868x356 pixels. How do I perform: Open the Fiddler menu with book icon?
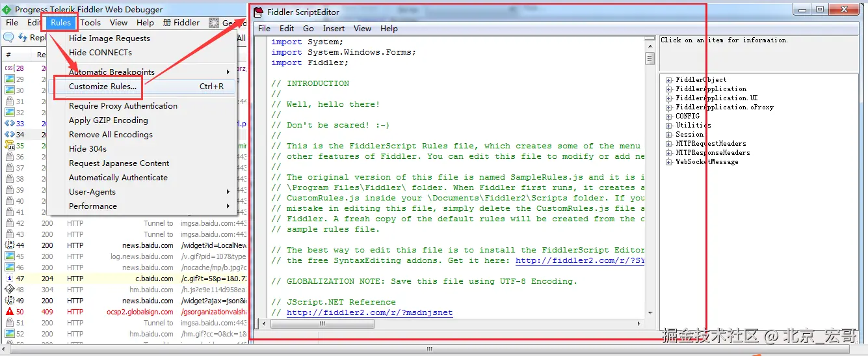[181, 23]
